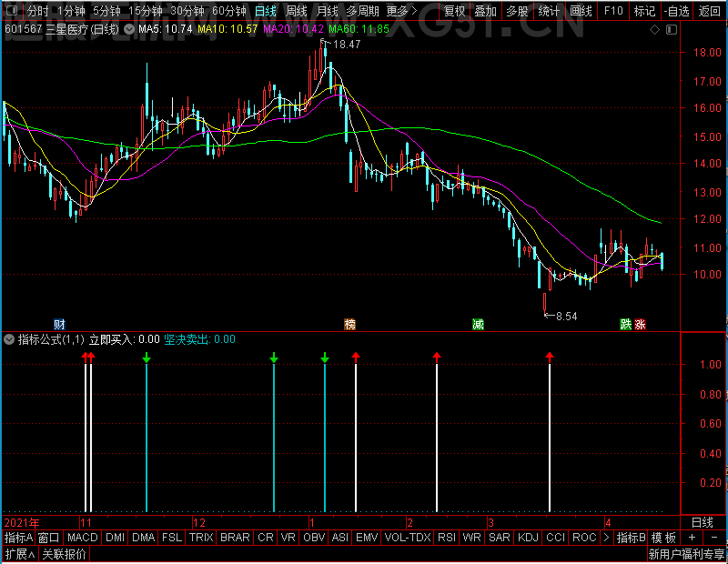
Task: Switch to ASI indicator
Action: point(340,538)
